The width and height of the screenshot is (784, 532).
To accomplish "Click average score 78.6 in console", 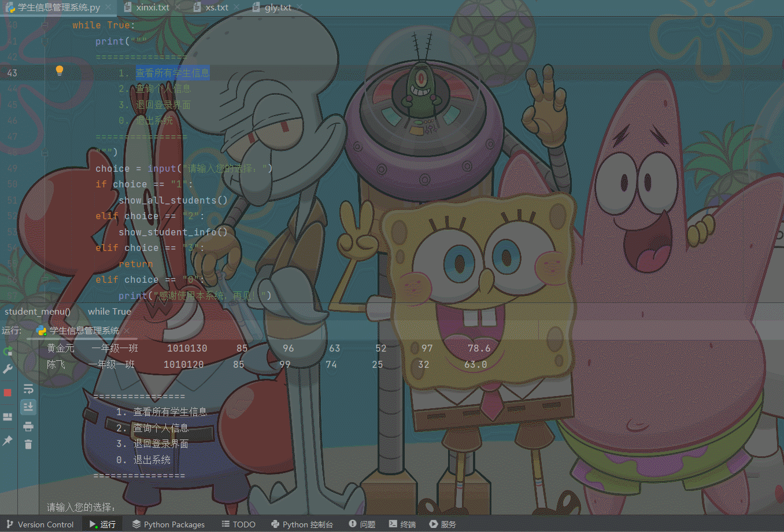I will coord(479,348).
